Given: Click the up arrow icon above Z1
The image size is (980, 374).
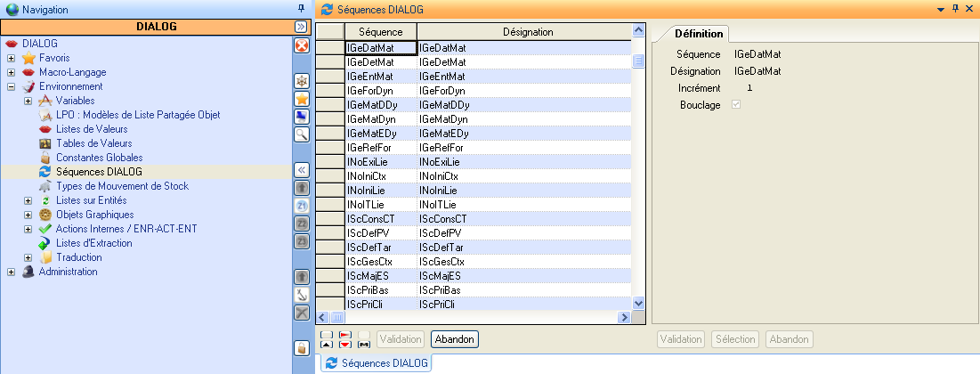Looking at the screenshot, I should [302, 188].
